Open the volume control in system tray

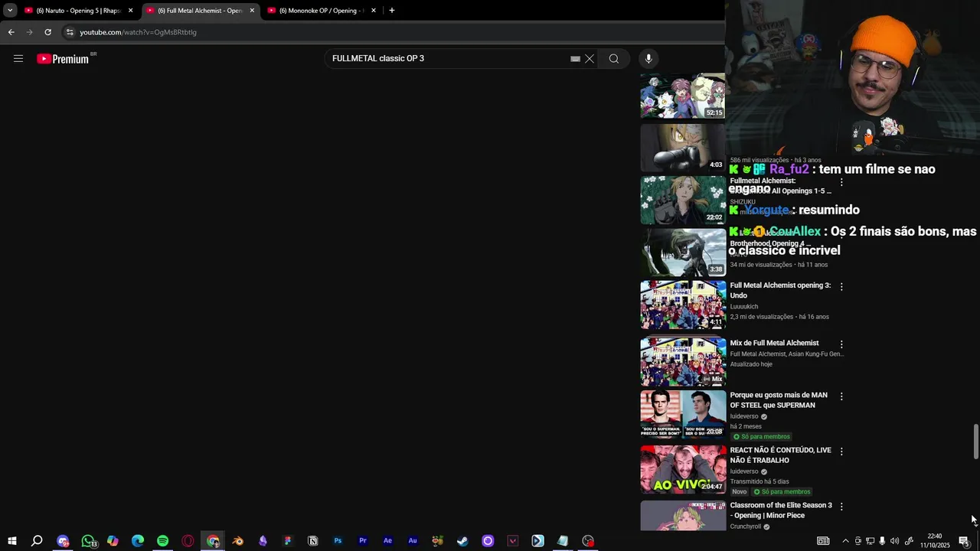pyautogui.click(x=894, y=541)
